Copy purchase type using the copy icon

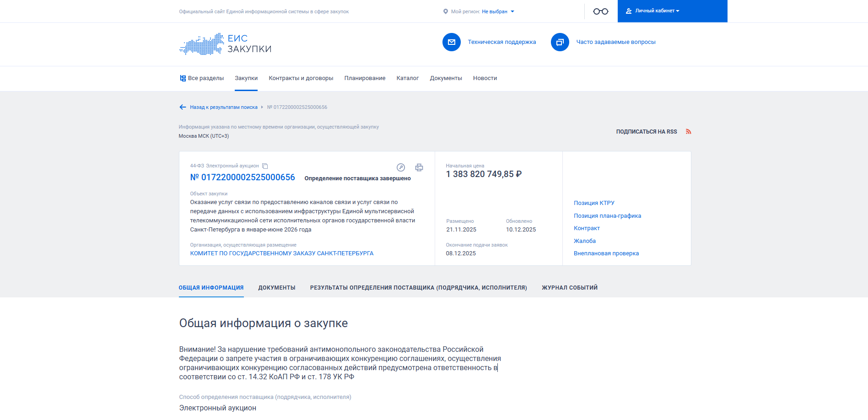click(265, 166)
